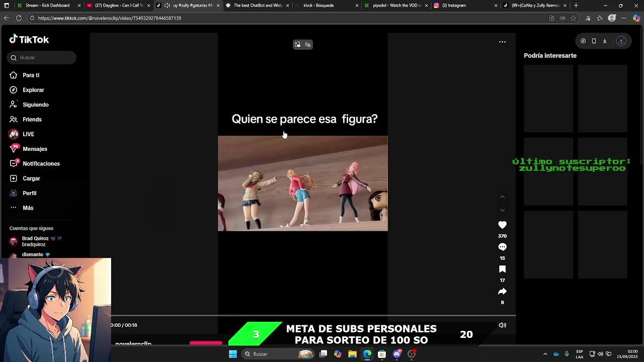Open Discord from the taskbar
This screenshot has height=362, width=644.
coord(396,354)
